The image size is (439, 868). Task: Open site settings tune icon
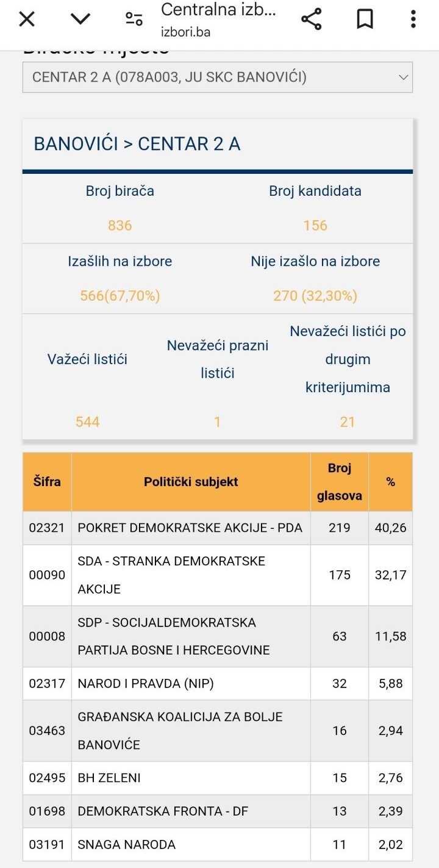[134, 20]
